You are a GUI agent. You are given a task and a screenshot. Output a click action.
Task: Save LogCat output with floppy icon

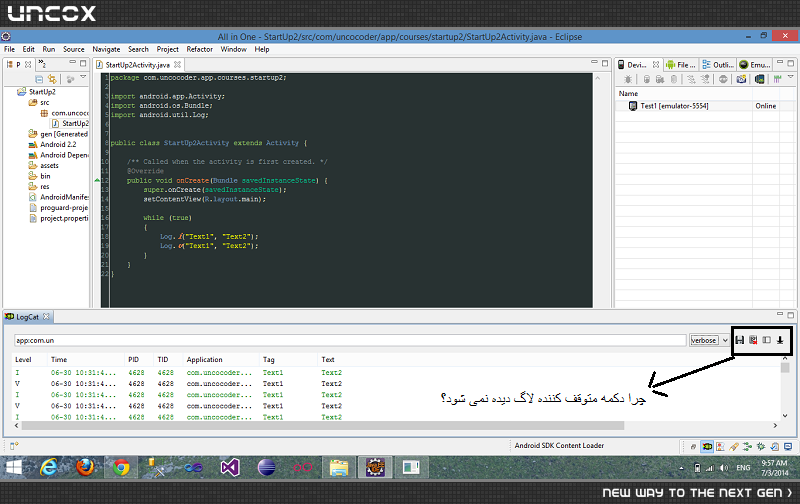click(740, 340)
